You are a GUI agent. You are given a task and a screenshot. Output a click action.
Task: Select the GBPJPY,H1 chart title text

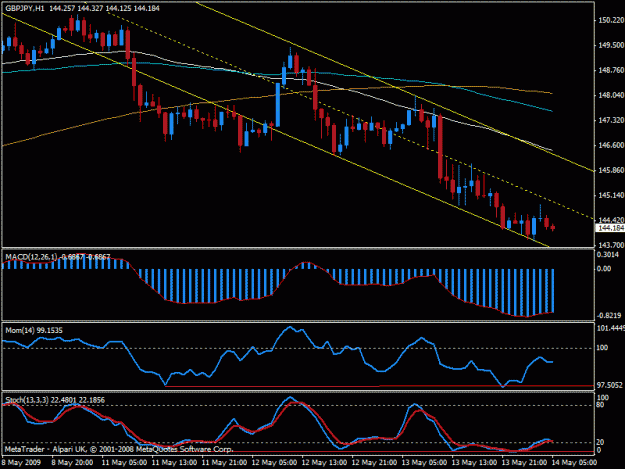point(25,8)
